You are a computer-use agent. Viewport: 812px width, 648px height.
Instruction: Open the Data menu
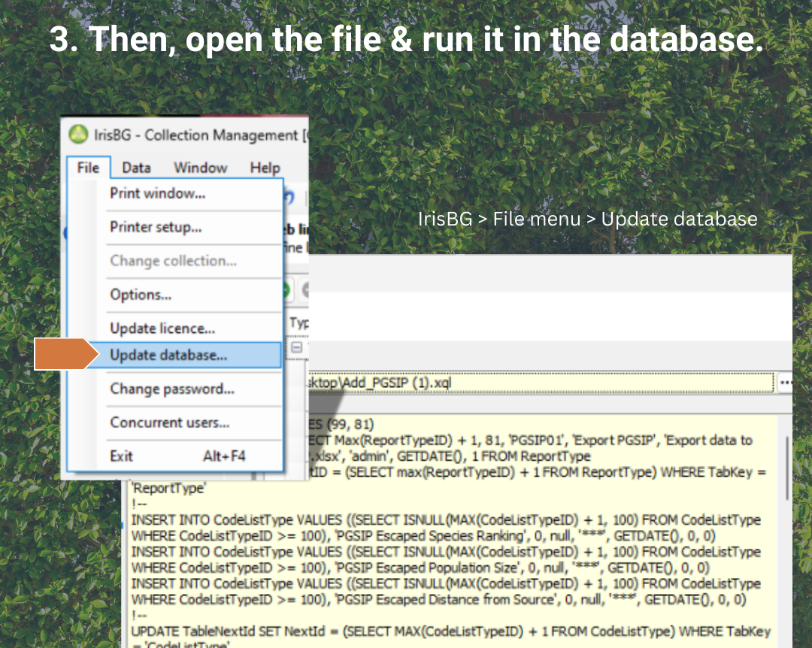[x=136, y=168]
